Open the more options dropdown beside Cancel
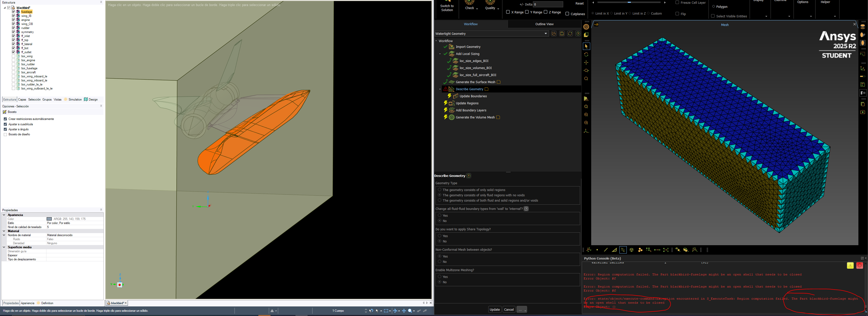The width and height of the screenshot is (868, 316). click(522, 310)
